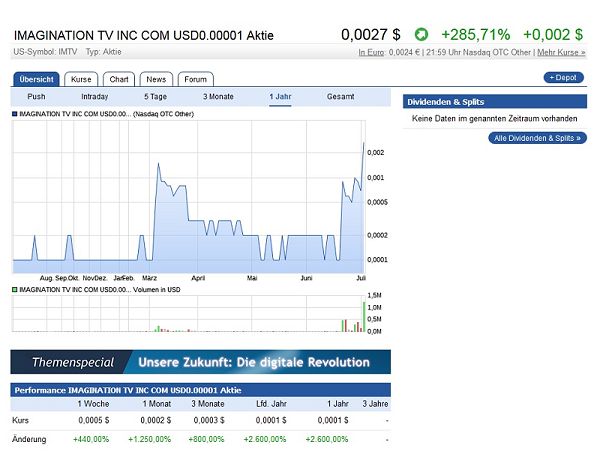This screenshot has height=469, width=600.
Task: Show the Gesamt chart range
Action: pyautogui.click(x=340, y=97)
